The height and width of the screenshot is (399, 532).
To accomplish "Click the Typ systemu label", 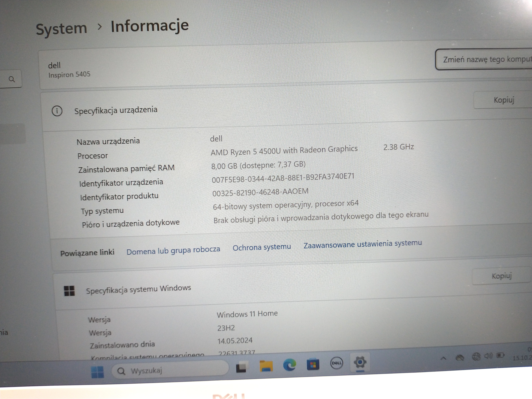I will click(102, 211).
